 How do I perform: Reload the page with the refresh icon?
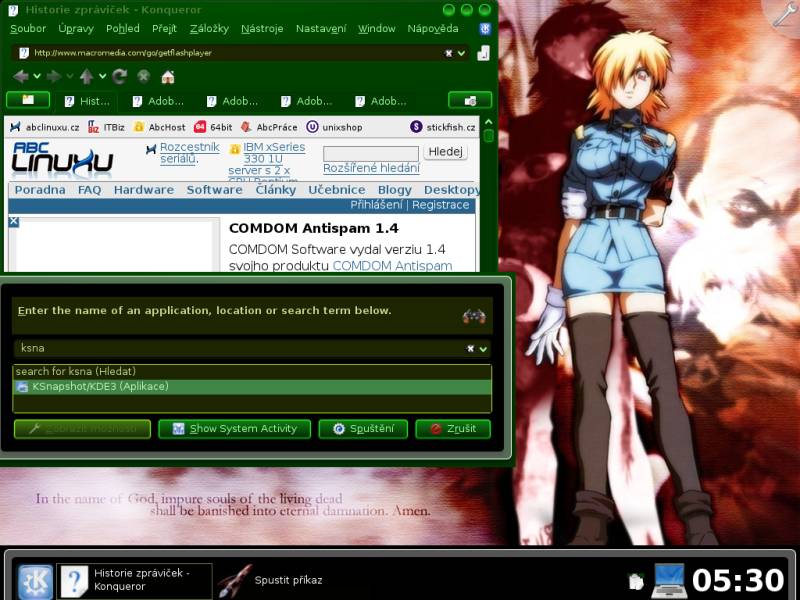120,76
